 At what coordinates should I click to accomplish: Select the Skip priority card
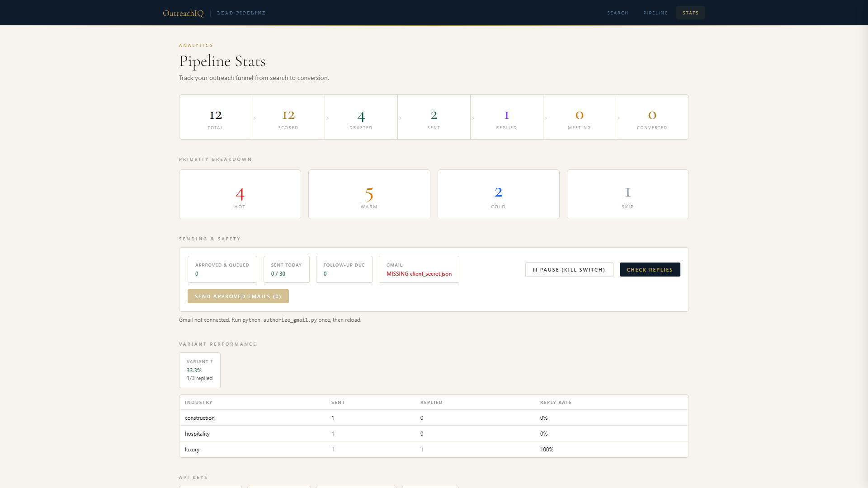(628, 194)
